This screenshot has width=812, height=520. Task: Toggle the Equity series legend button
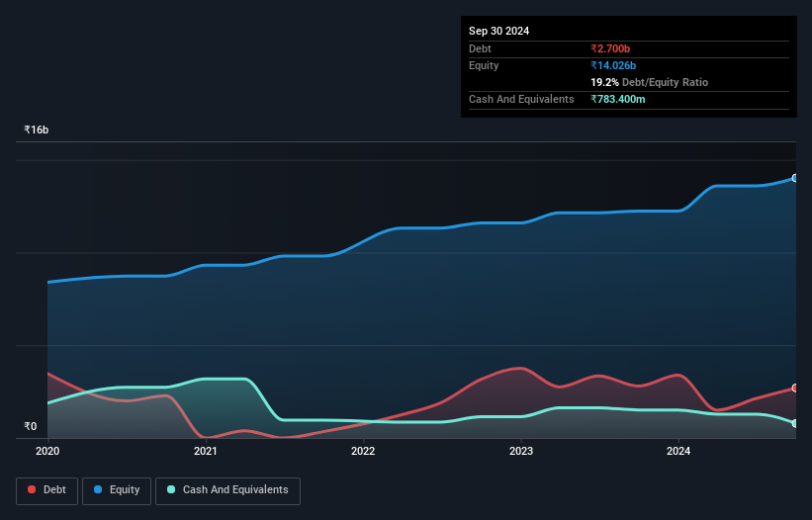click(117, 490)
